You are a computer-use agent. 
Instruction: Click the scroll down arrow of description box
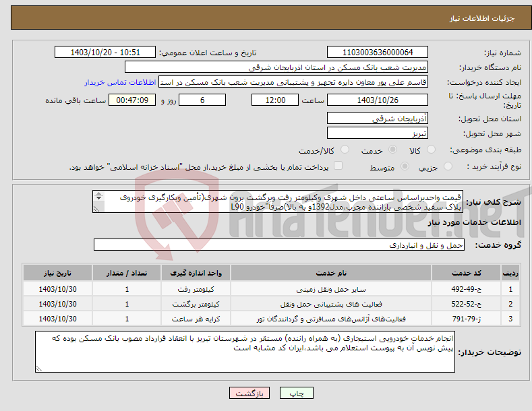click(x=98, y=197)
